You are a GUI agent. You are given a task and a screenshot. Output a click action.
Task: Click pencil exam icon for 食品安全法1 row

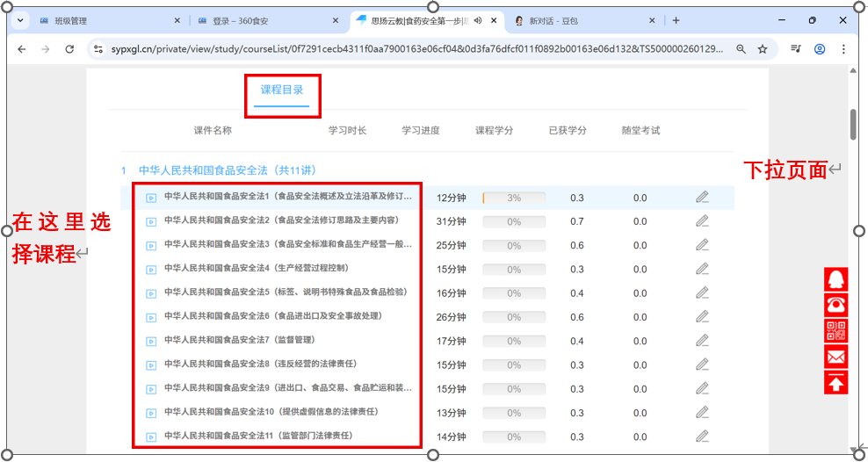702,198
